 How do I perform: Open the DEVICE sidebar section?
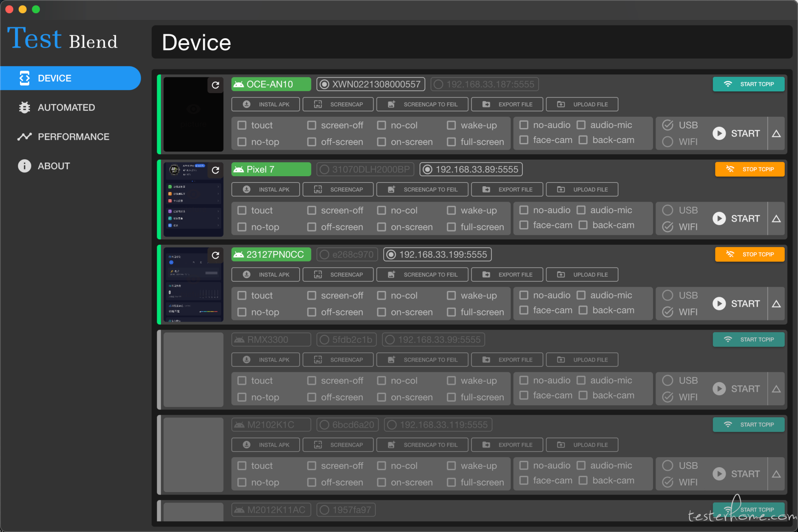[70, 78]
